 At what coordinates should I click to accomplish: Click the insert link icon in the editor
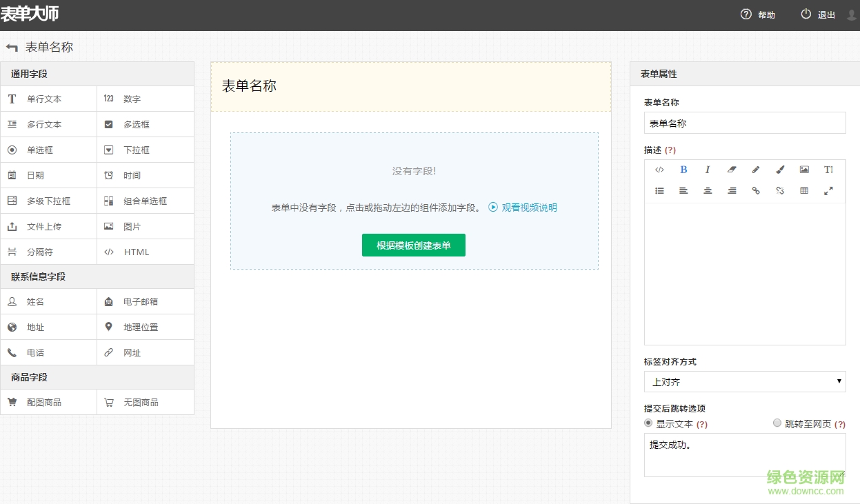[x=756, y=191]
